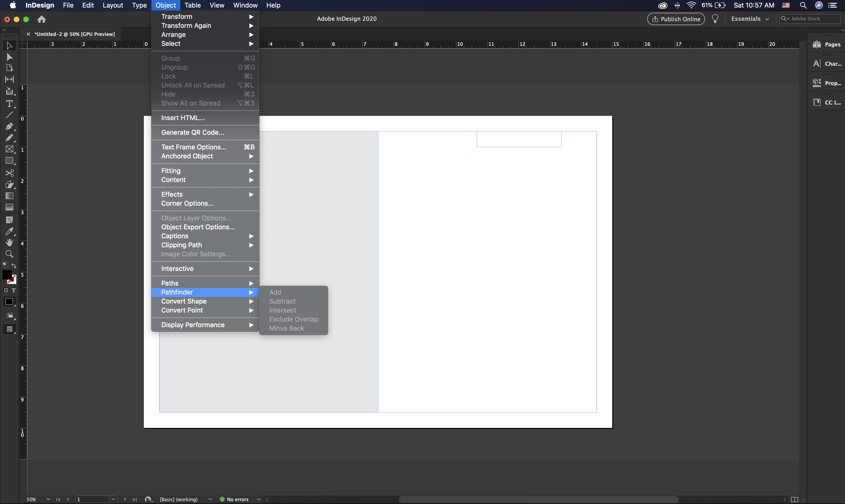The height and width of the screenshot is (504, 845).
Task: Select the Hand tool
Action: point(9,242)
